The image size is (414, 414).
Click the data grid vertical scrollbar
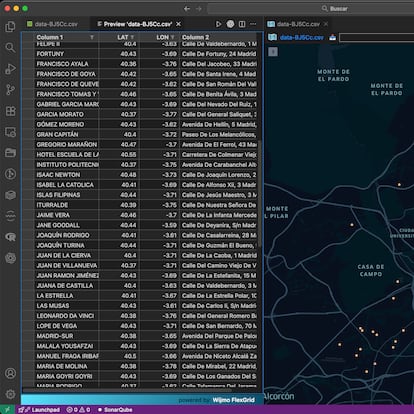(259, 193)
